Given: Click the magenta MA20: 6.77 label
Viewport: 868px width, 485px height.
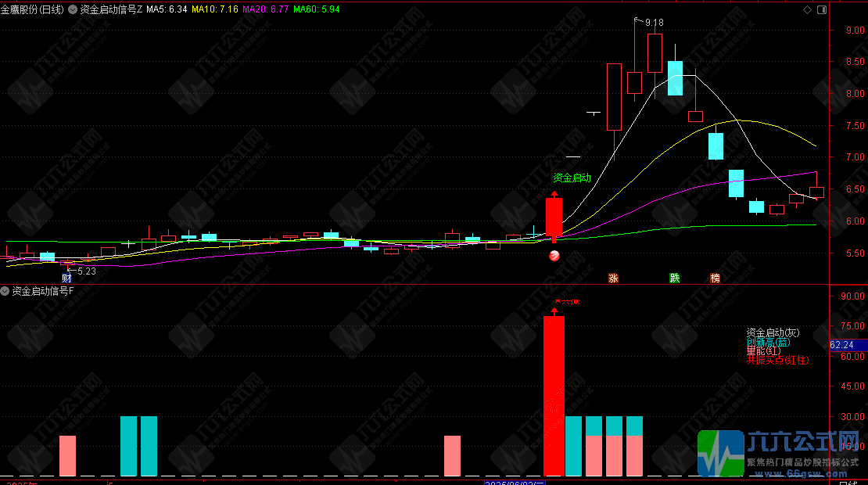Looking at the screenshot, I should coord(266,9).
